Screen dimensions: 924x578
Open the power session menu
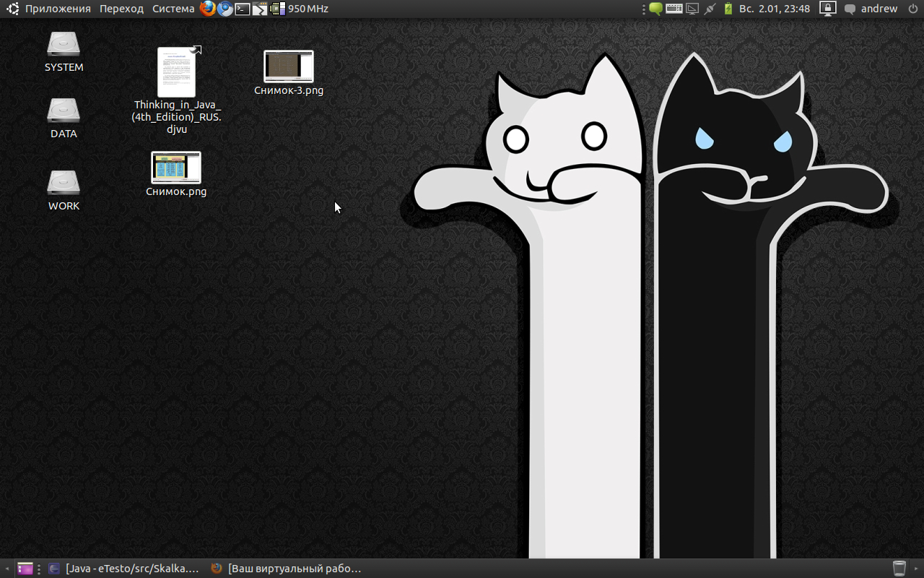point(912,9)
